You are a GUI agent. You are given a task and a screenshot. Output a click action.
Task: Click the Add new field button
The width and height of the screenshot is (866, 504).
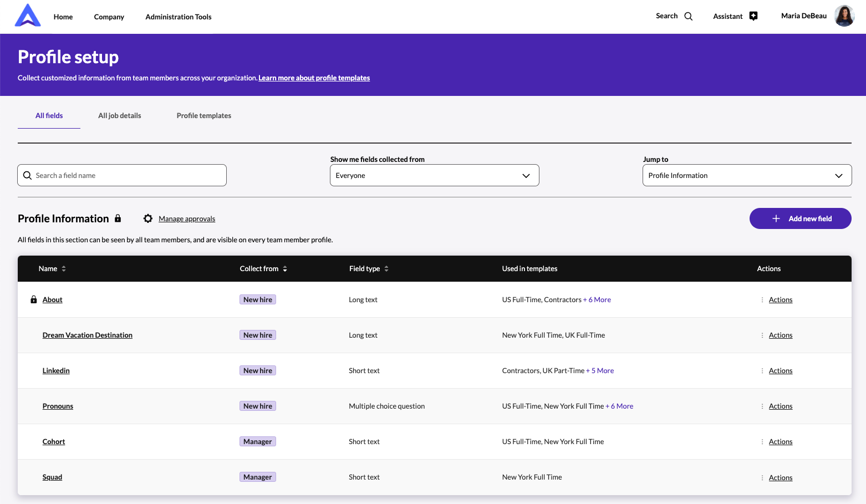[801, 218]
